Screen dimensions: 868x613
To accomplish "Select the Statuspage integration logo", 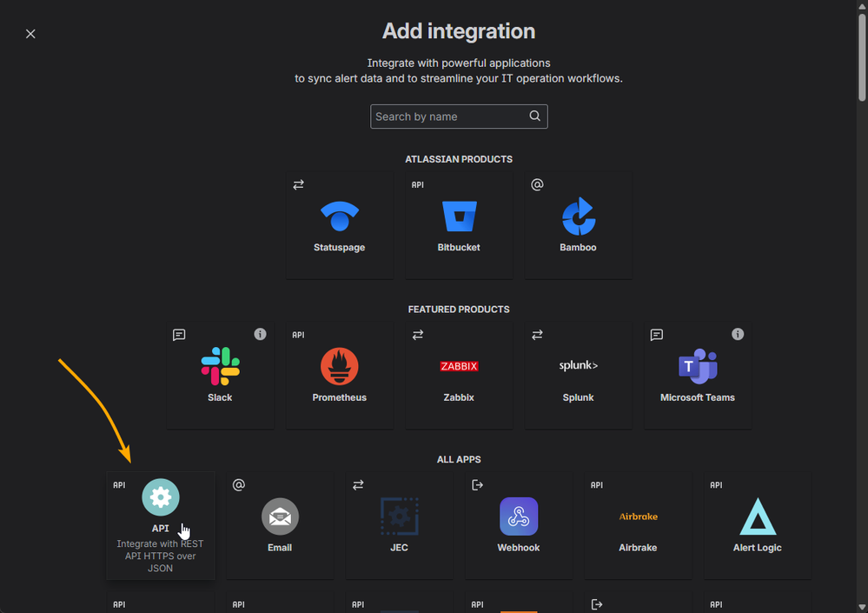I will (x=340, y=216).
